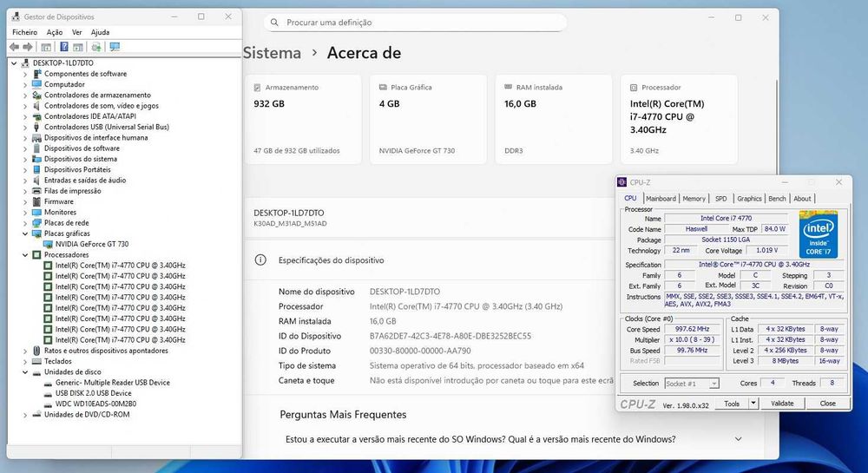Viewport: 868px width, 473px height.
Task: Click the Close button in CPU-Z footer
Action: pyautogui.click(x=827, y=404)
